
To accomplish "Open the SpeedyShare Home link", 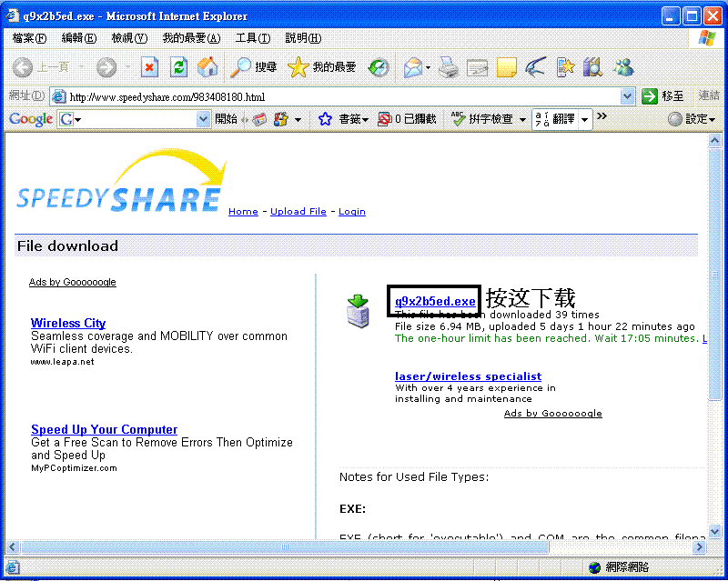I will pyautogui.click(x=243, y=212).
